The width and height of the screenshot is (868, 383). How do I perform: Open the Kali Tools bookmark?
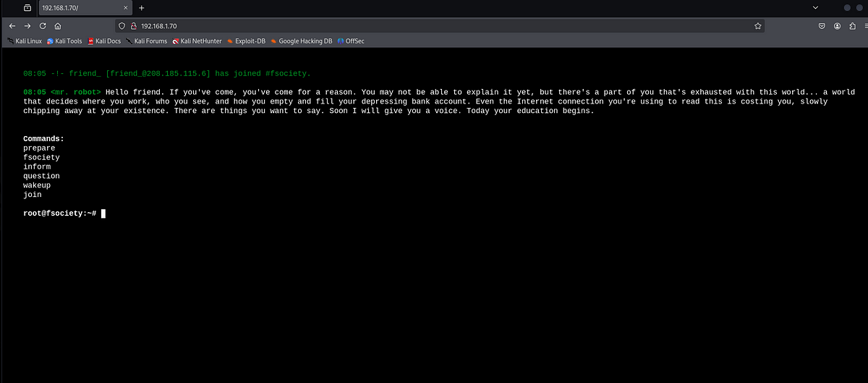[x=64, y=41]
